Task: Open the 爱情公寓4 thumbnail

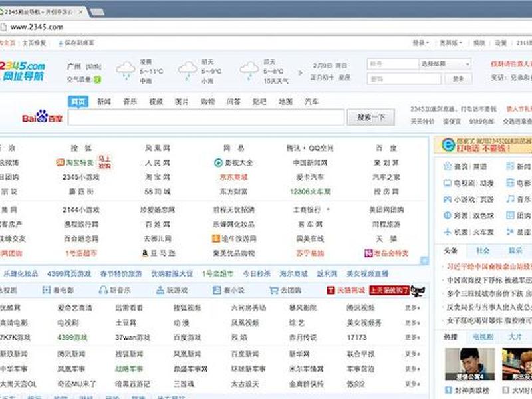Action: point(470,364)
